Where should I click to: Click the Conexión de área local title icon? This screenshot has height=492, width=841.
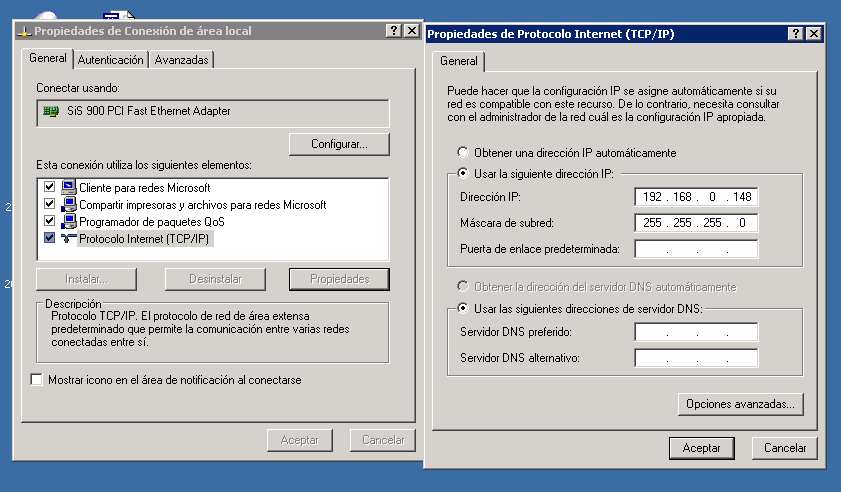24,32
